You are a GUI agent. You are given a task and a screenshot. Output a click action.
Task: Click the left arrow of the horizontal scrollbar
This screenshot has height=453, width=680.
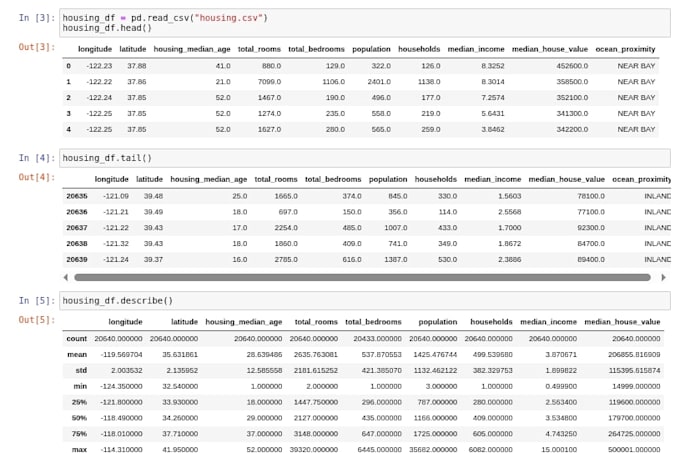tap(66, 277)
